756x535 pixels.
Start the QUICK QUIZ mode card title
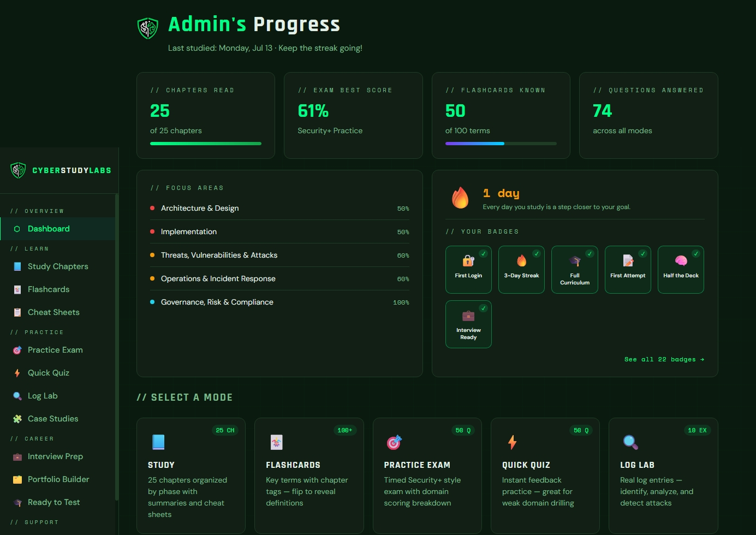point(526,465)
